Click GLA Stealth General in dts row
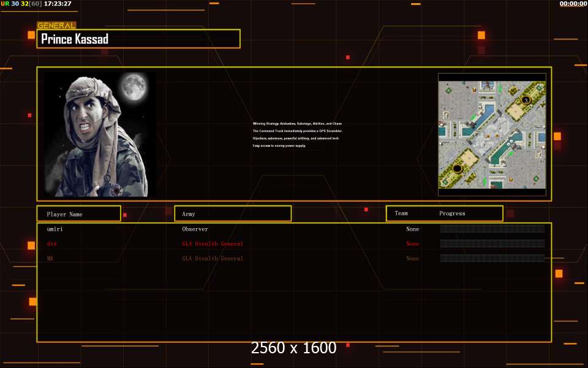588x368 pixels. click(x=213, y=243)
